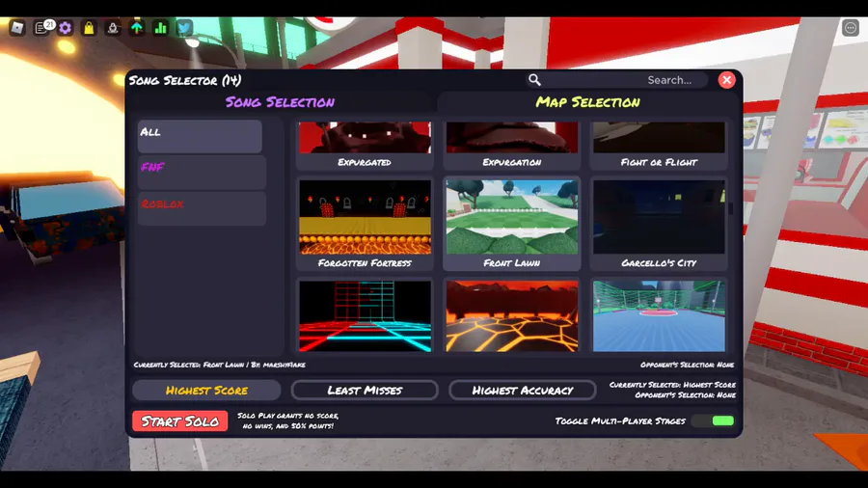
Task: Click the Twitter bird codes icon
Action: (x=184, y=28)
